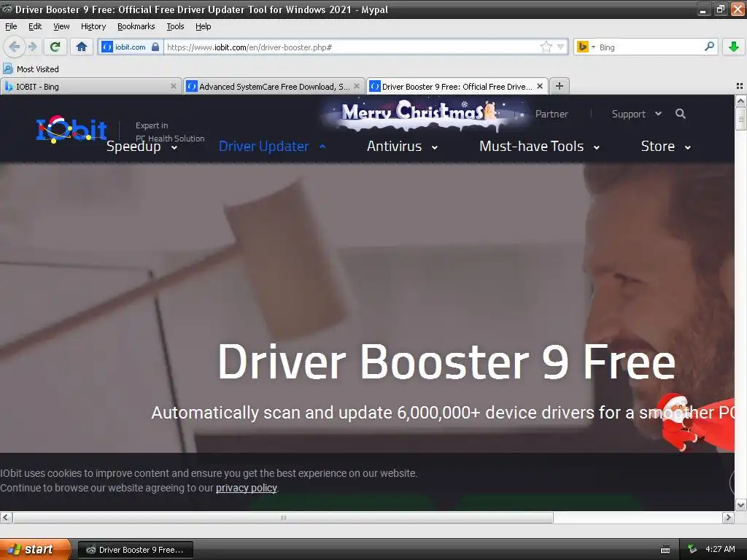Click the keyboard tray icon
747x560 pixels.
(665, 550)
